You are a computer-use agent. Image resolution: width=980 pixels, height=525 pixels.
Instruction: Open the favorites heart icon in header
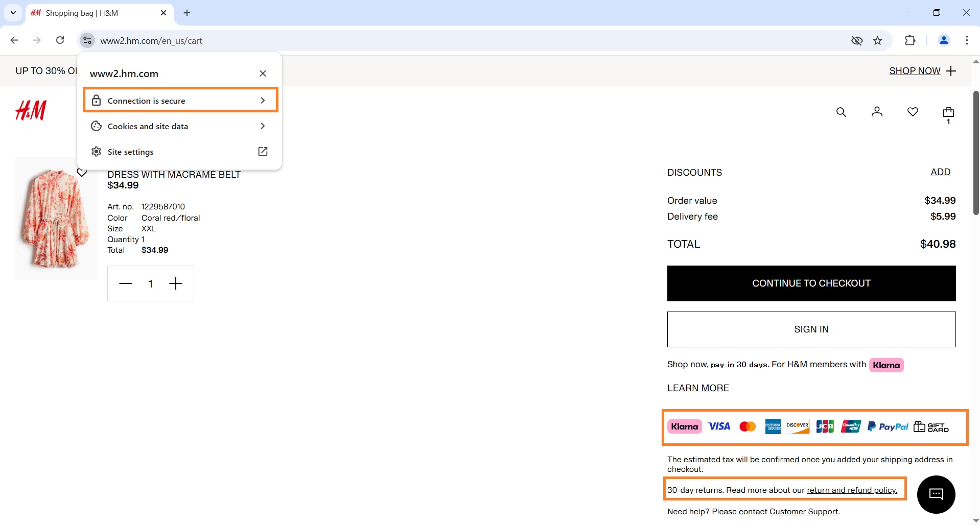point(913,112)
